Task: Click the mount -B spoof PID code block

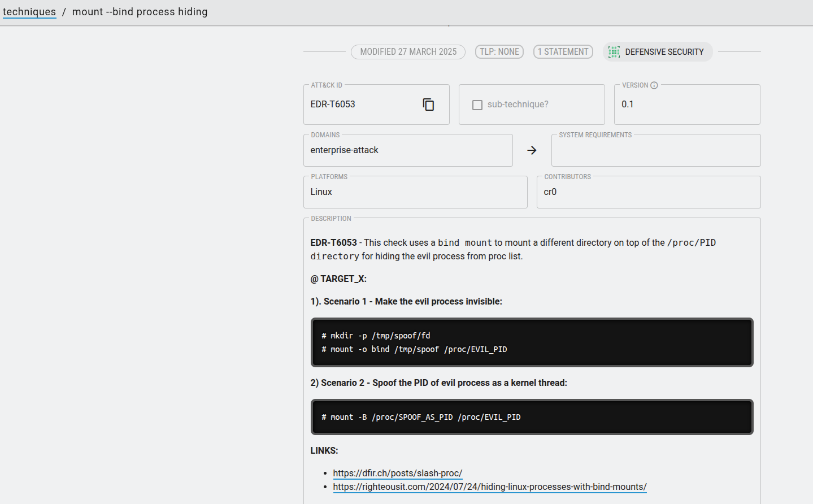Action: (x=532, y=417)
